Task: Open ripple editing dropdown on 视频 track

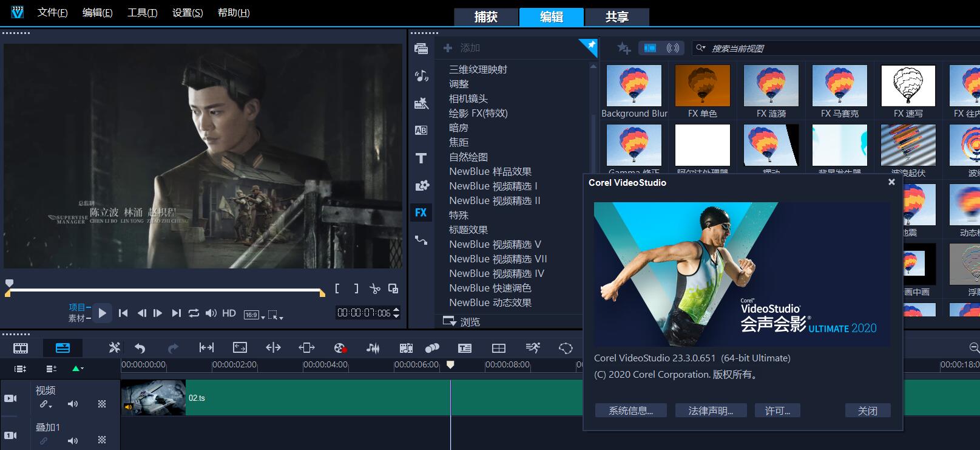Action: pyautogui.click(x=46, y=404)
